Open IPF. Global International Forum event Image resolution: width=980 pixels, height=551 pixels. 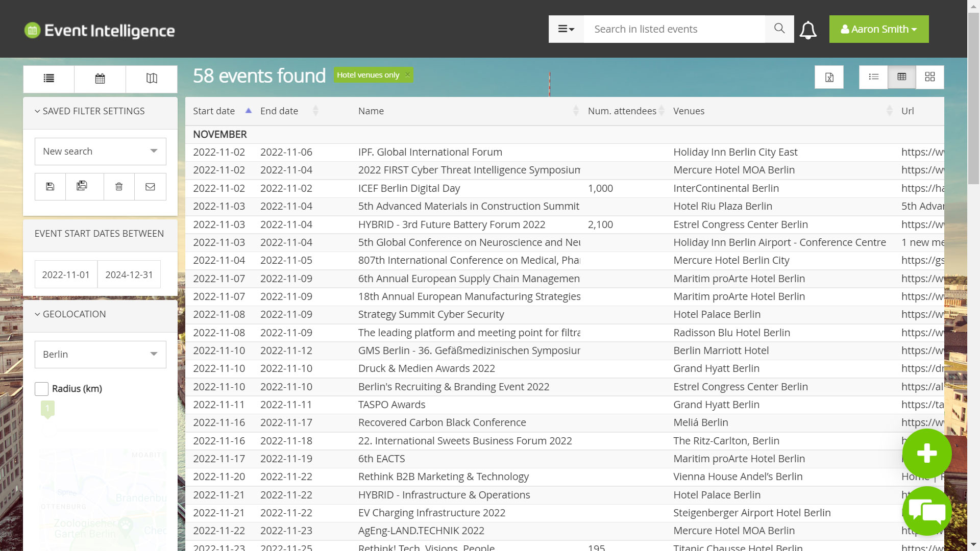point(430,152)
